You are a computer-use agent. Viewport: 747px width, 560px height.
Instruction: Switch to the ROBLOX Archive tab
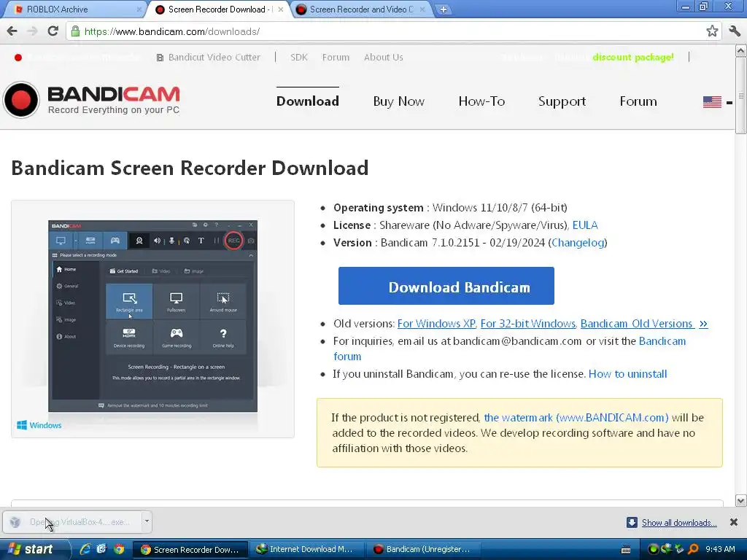point(74,9)
